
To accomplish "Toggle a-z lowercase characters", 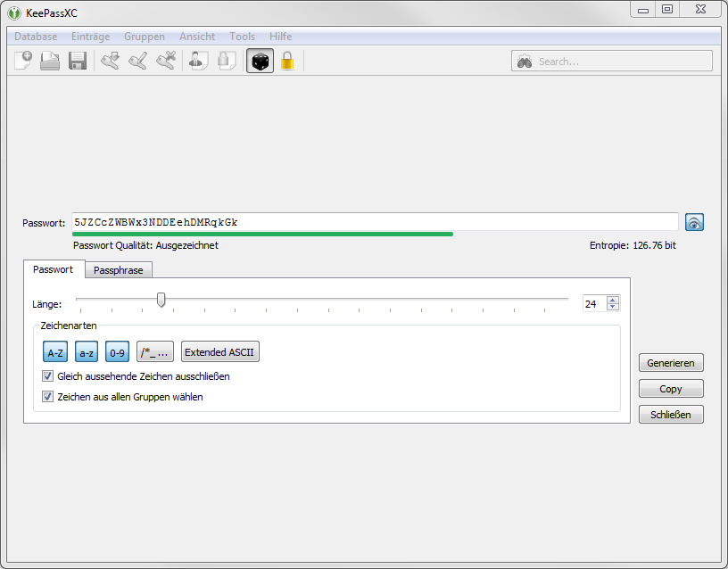I will (87, 352).
